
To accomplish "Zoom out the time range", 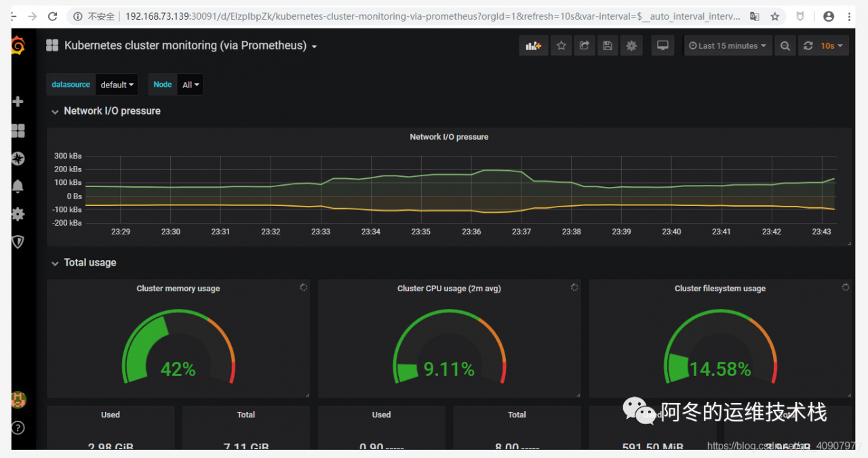I will tap(785, 45).
